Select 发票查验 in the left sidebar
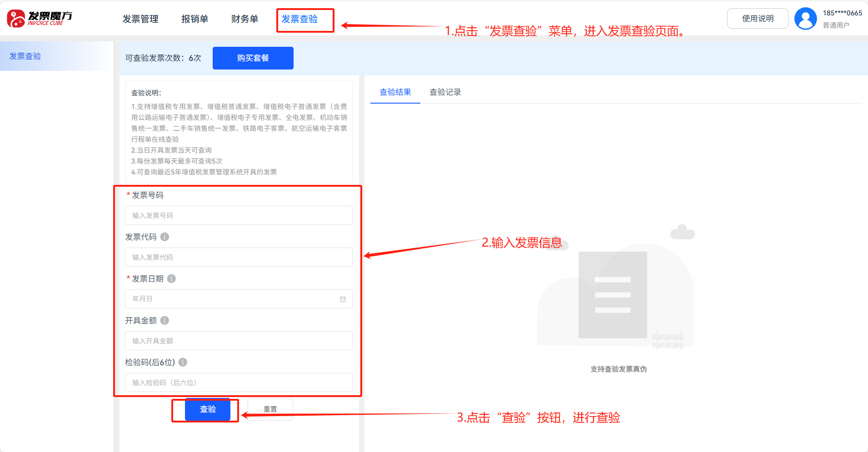 pos(25,56)
